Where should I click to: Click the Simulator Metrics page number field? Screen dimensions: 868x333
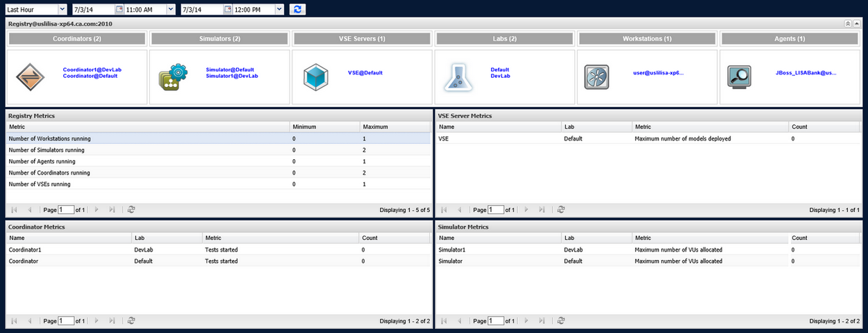(496, 321)
